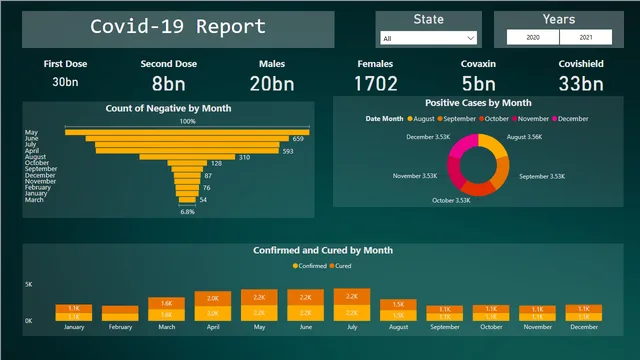Click the October stacked column
Viewport: 640px width, 360px height.
click(x=491, y=313)
